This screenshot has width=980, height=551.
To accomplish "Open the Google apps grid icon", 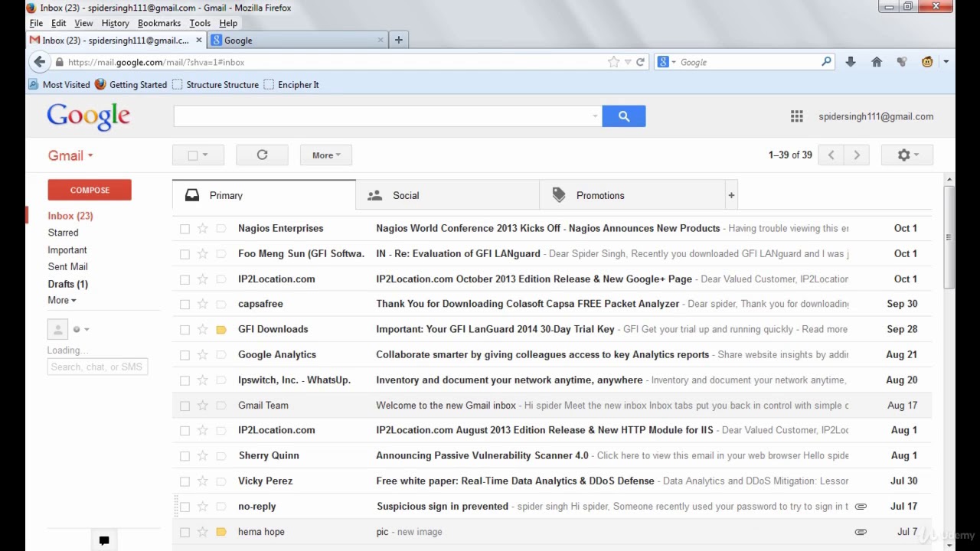I will [x=796, y=116].
